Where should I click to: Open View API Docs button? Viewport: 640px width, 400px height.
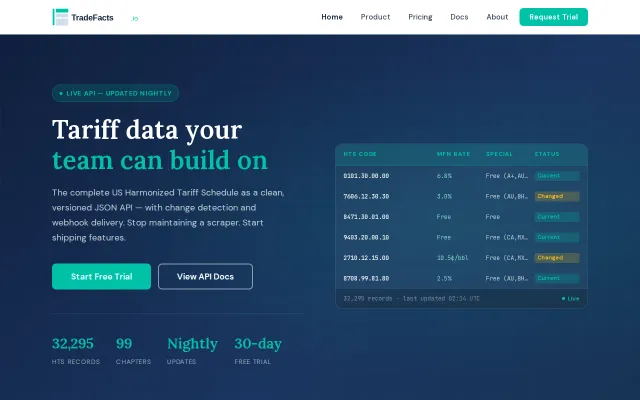[x=205, y=276]
